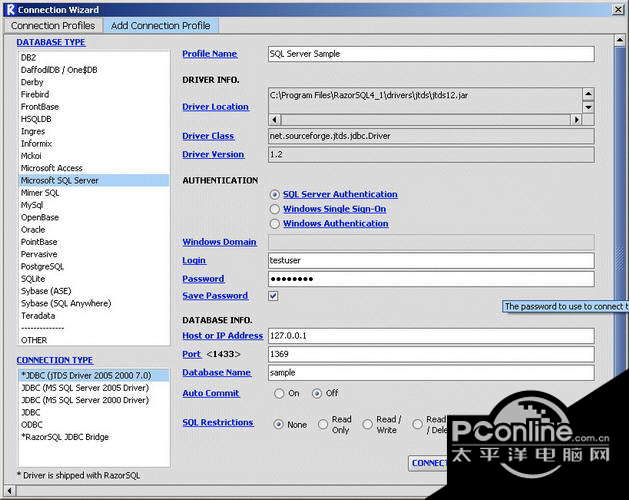629x500 pixels.
Task: Select Windows Single Sign-On radio button
Action: [x=274, y=209]
